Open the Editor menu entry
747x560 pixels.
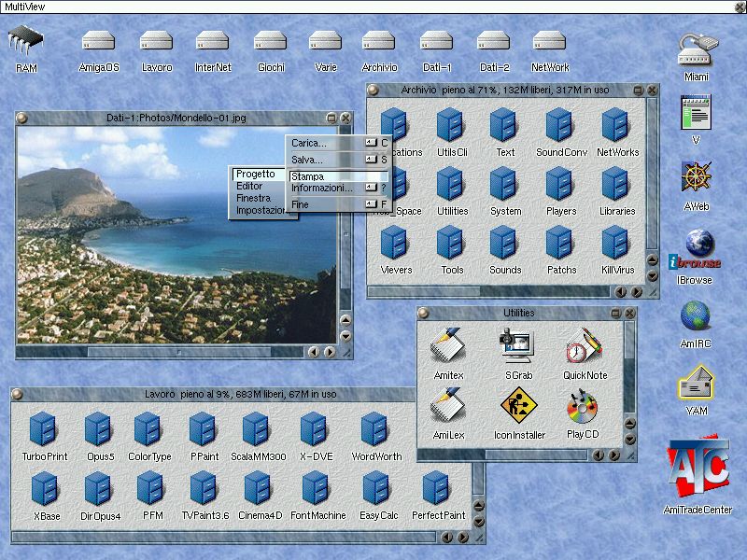[249, 186]
